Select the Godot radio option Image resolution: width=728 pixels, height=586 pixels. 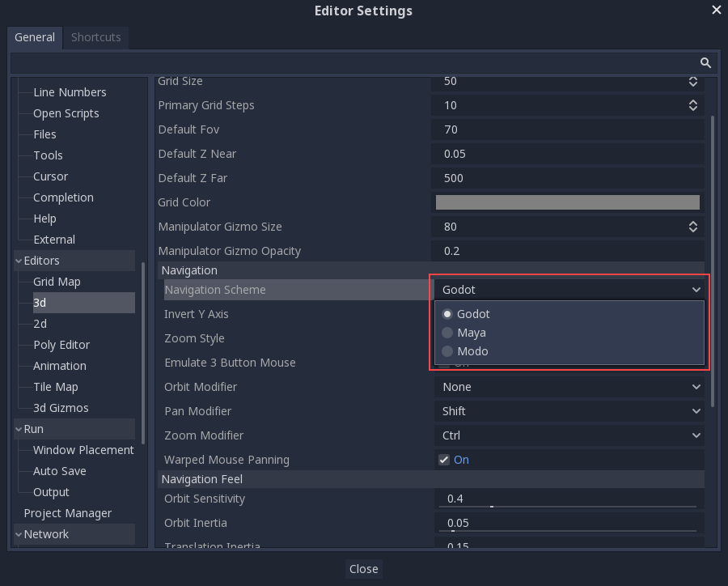[473, 314]
